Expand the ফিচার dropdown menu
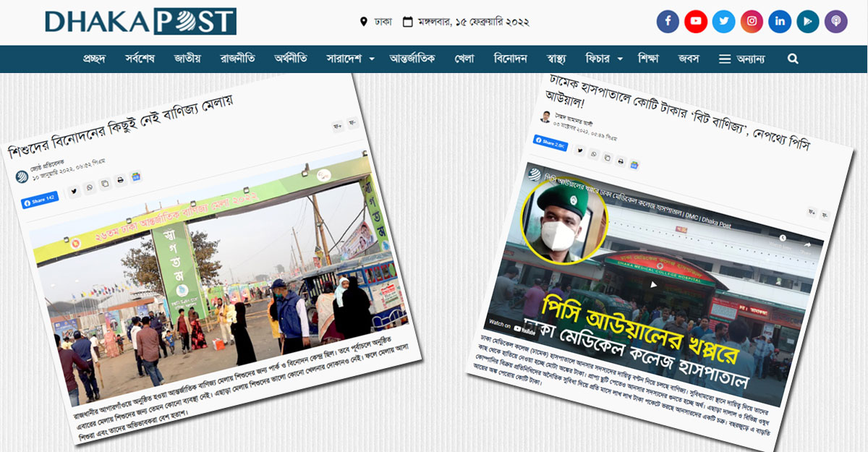This screenshot has width=868, height=452. [x=601, y=59]
